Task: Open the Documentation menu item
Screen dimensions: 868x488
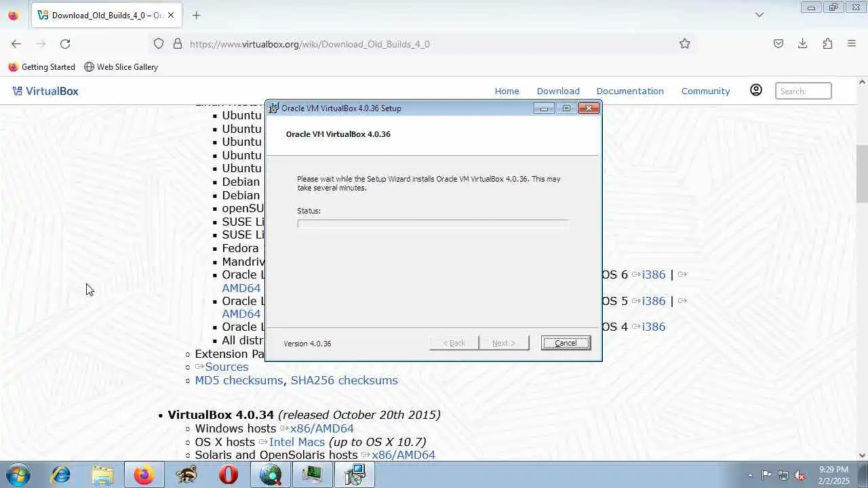Action: click(630, 91)
